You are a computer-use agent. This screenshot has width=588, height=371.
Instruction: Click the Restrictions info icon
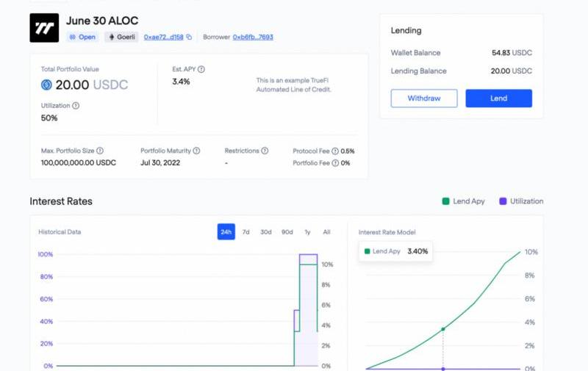click(265, 151)
